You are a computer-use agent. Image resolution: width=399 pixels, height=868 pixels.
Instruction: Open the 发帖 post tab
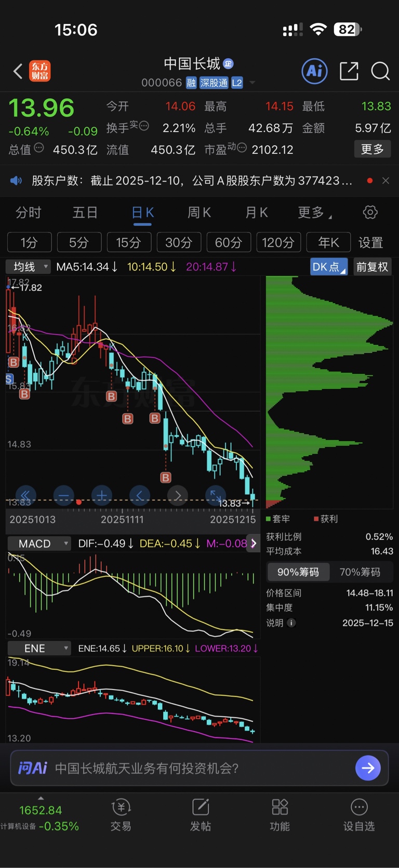click(201, 815)
